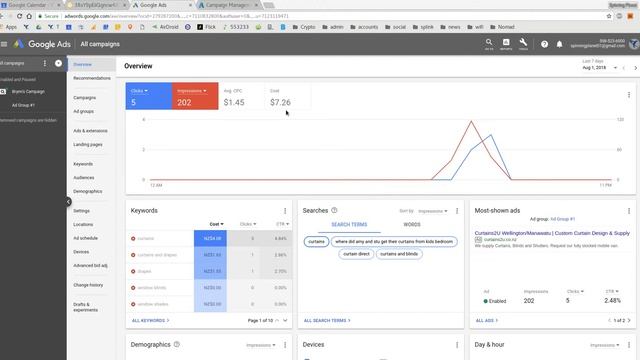
Task: Open Searches card three-dot menu
Action: pyautogui.click(x=457, y=211)
